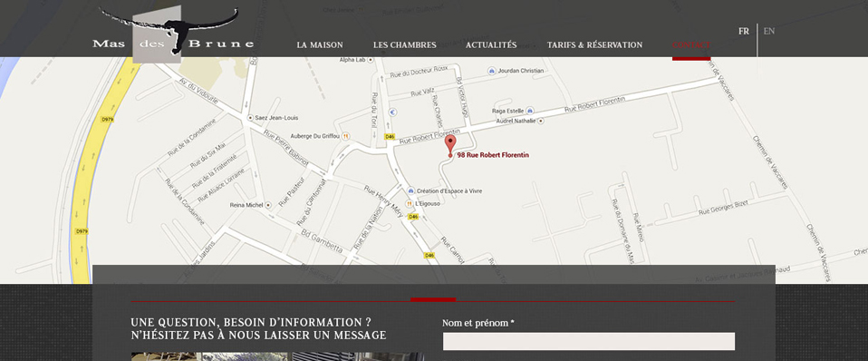Click the Mas des Brune bull logo

point(173,34)
